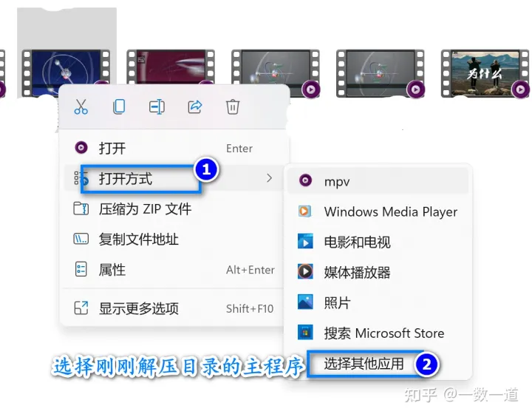Click 搜索 Microsoft Store entry
Image resolution: width=532 pixels, height=417 pixels.
378,333
